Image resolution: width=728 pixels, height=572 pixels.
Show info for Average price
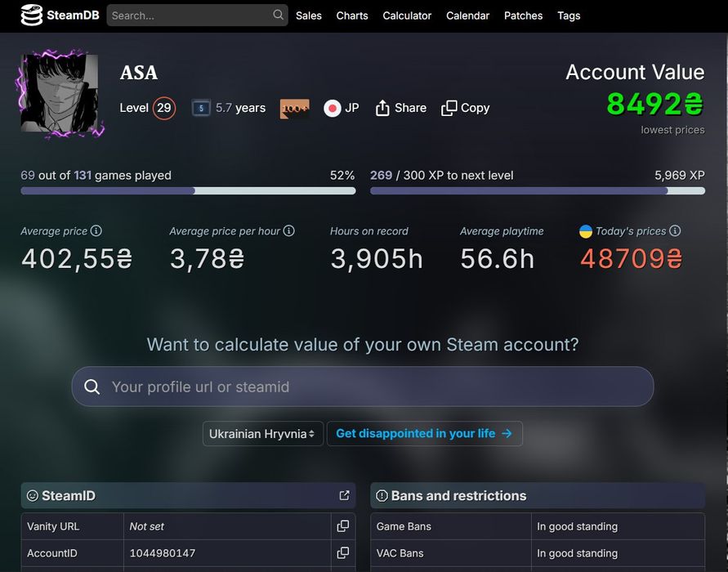pyautogui.click(x=96, y=230)
